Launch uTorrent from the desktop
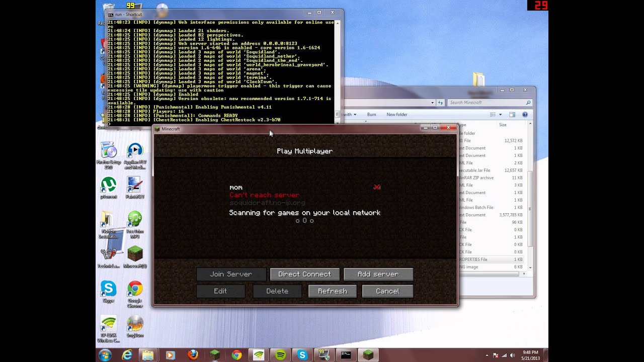The height and width of the screenshot is (362, 644). pos(109,188)
